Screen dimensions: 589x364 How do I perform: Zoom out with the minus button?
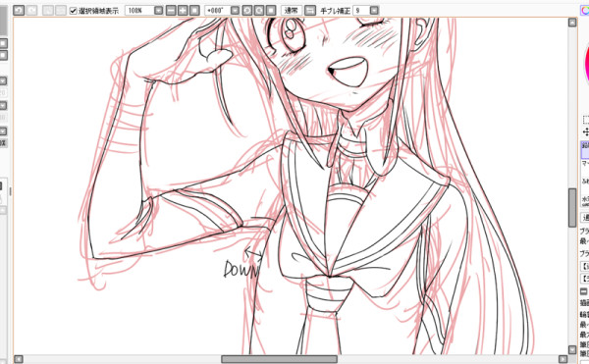[x=171, y=11]
